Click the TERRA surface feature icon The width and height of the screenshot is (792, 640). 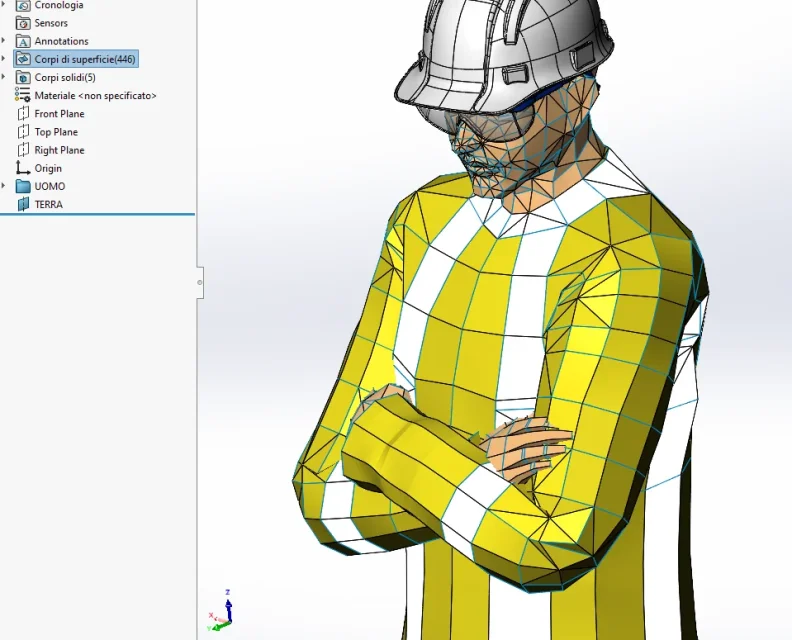[x=23, y=204]
